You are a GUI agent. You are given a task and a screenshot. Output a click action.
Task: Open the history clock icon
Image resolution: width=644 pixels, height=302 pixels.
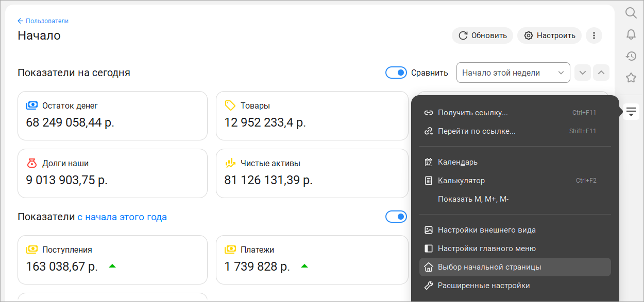tap(631, 56)
